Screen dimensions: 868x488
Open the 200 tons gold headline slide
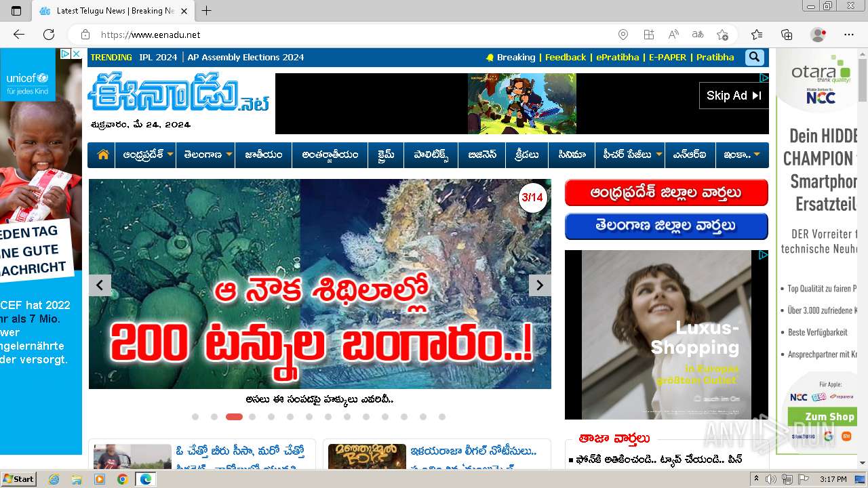320,284
